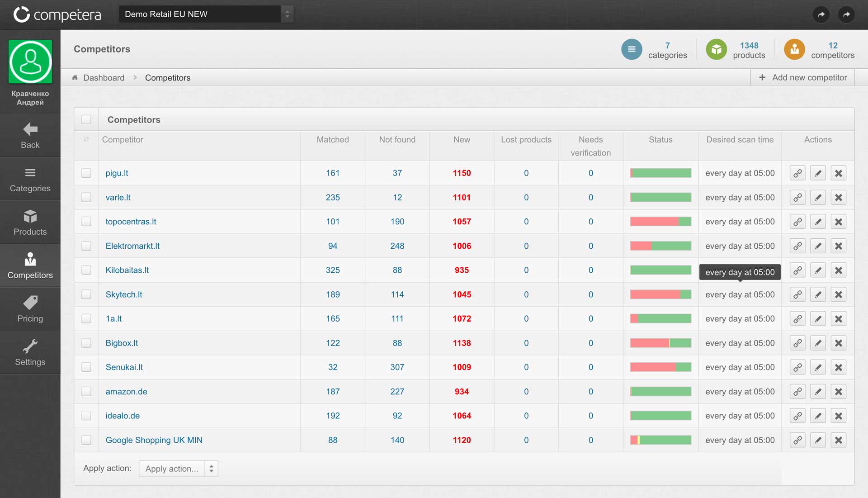Click Add new competitor button
The height and width of the screenshot is (498, 868).
pos(802,77)
